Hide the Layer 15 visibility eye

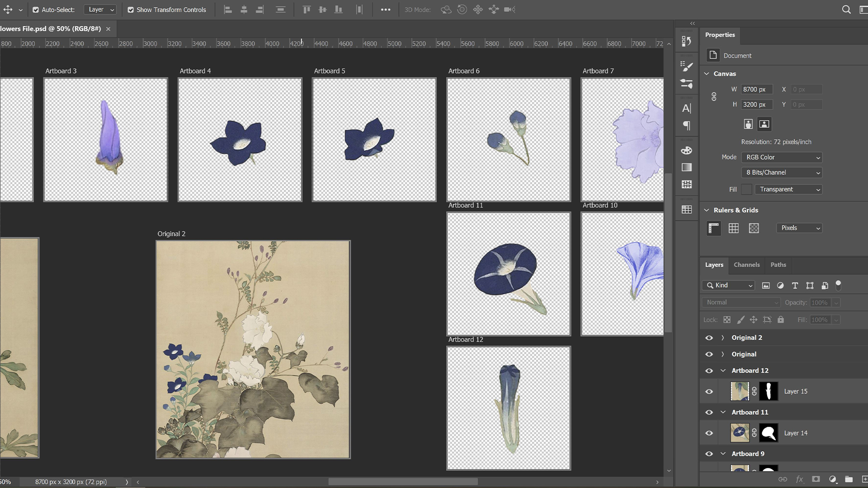coord(709,392)
